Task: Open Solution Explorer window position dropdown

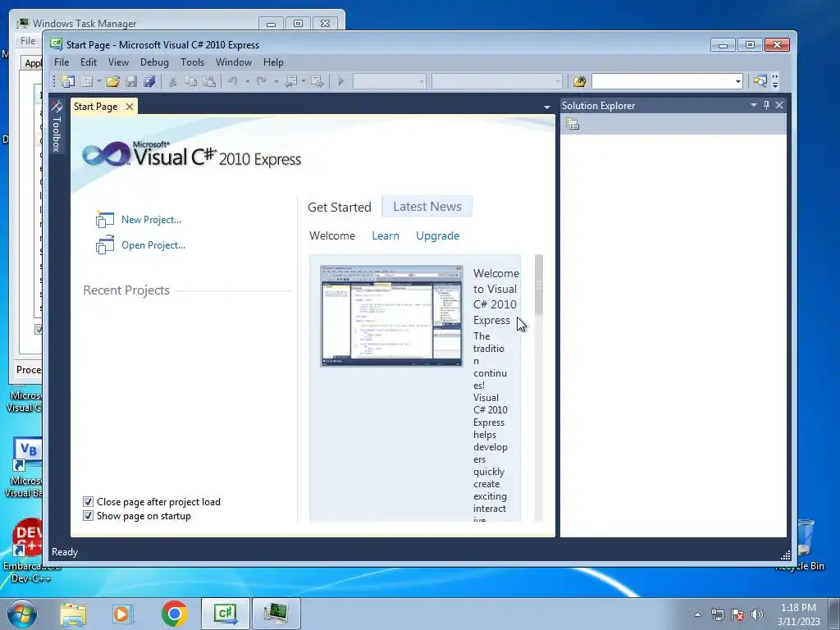Action: [753, 105]
